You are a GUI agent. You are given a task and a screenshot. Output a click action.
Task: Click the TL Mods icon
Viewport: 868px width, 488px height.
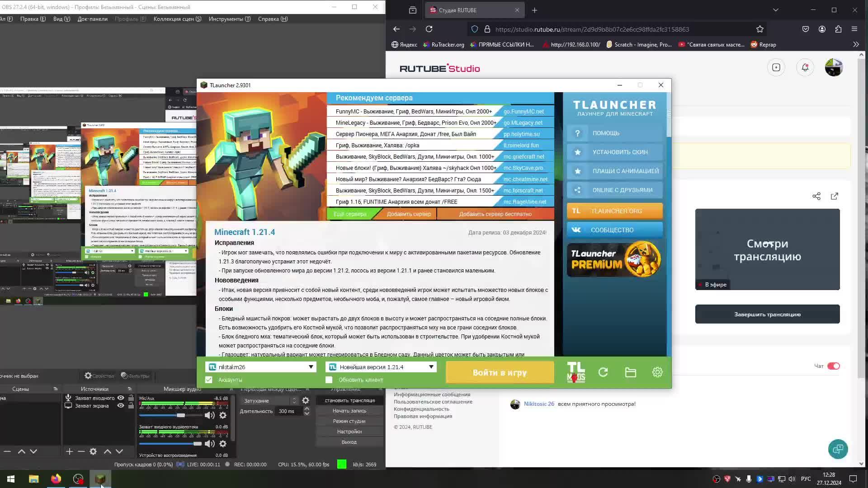coord(576,372)
